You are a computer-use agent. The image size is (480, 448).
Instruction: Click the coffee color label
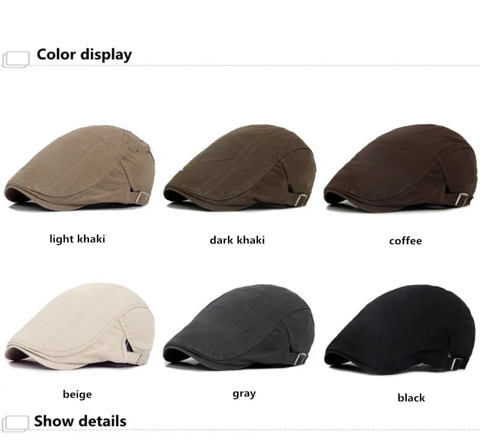406,241
